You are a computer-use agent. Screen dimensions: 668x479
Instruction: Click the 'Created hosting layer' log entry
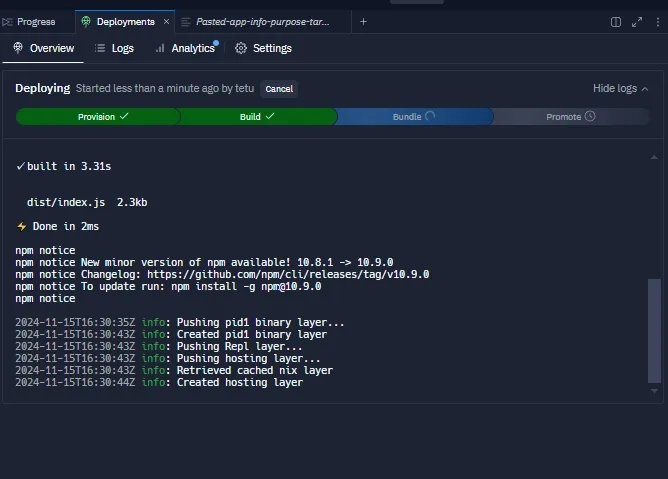coord(159,382)
